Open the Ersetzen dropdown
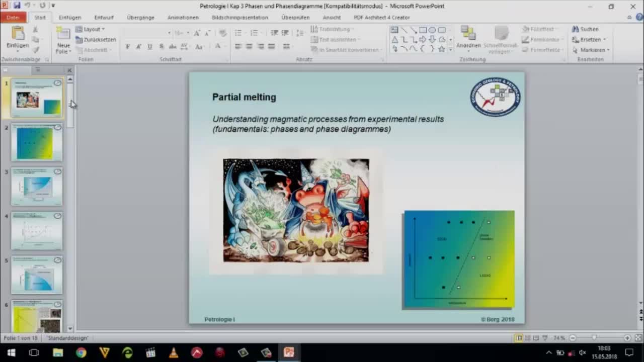 tap(589, 39)
